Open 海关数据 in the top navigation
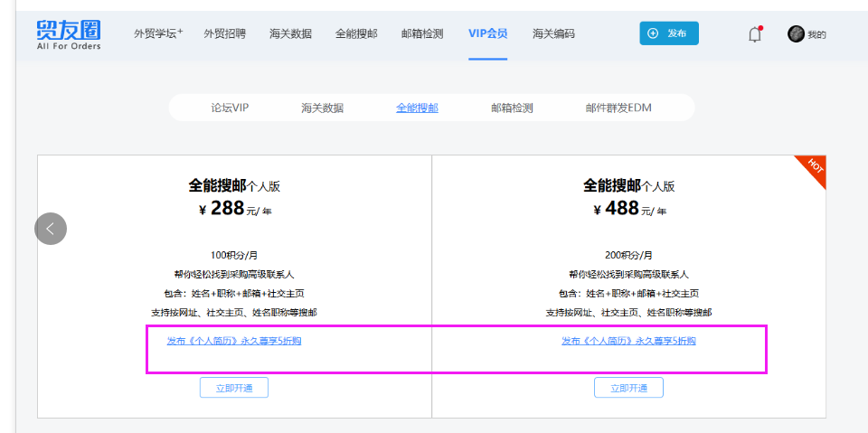The image size is (868, 433). click(290, 33)
